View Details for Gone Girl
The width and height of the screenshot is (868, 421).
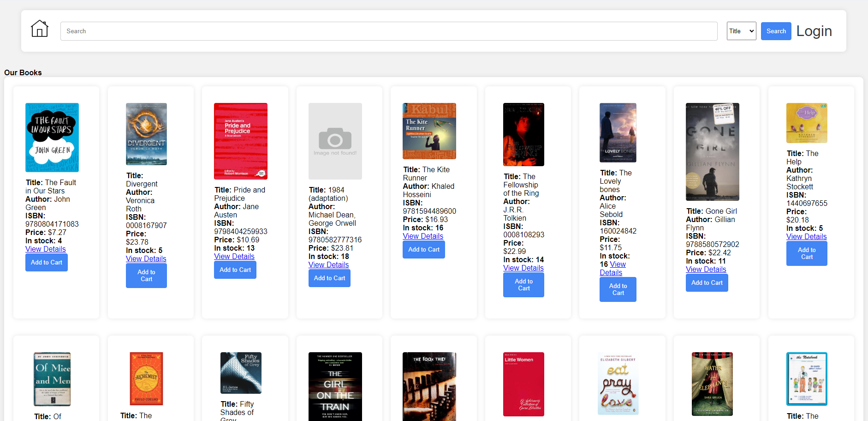coord(706,269)
